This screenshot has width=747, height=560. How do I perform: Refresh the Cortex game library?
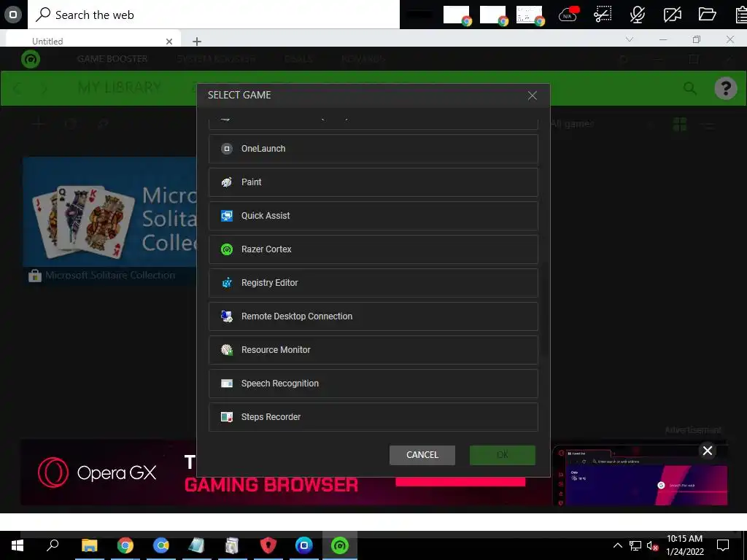(x=71, y=124)
